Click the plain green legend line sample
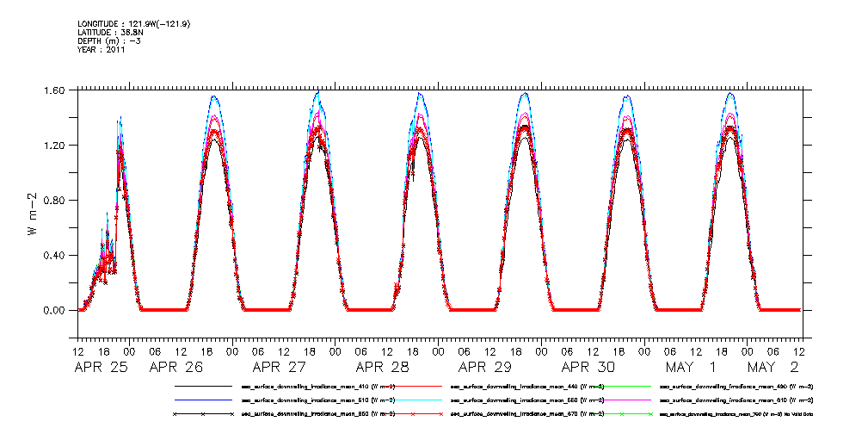The width and height of the screenshot is (868, 434). coord(622,385)
